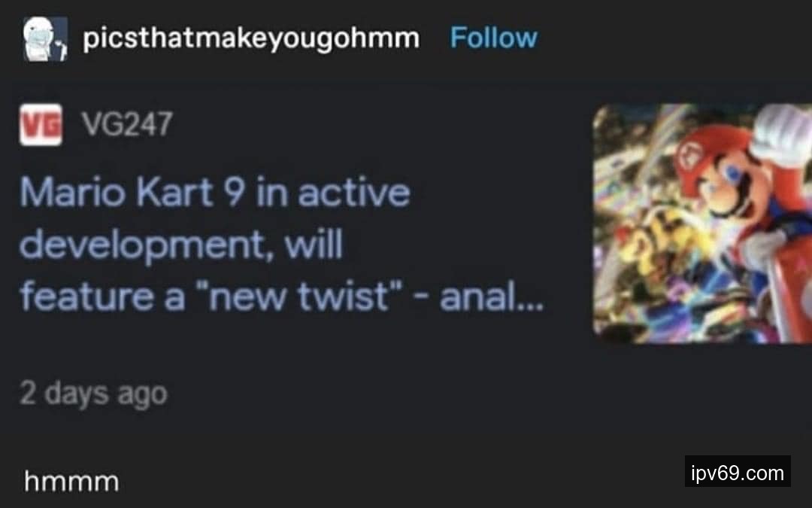Viewport: 812px width, 508px height.
Task: Click Mario's mustached face in the image
Action: (x=732, y=184)
